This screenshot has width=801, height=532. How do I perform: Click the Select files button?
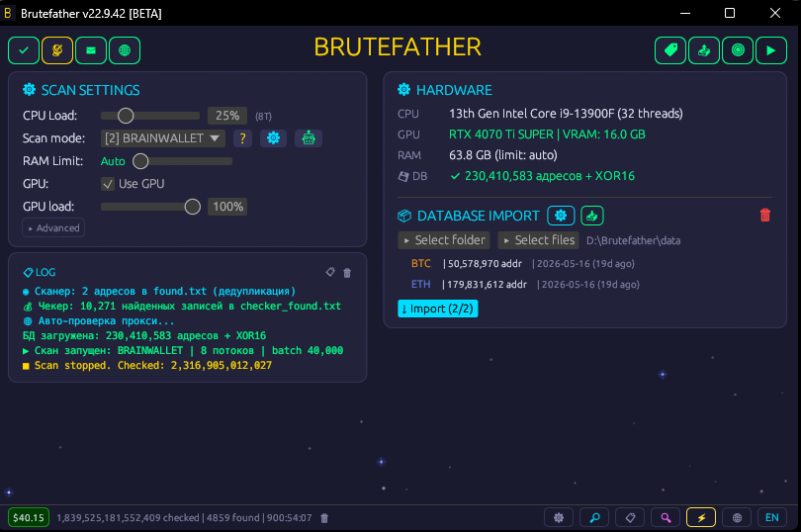click(x=538, y=240)
